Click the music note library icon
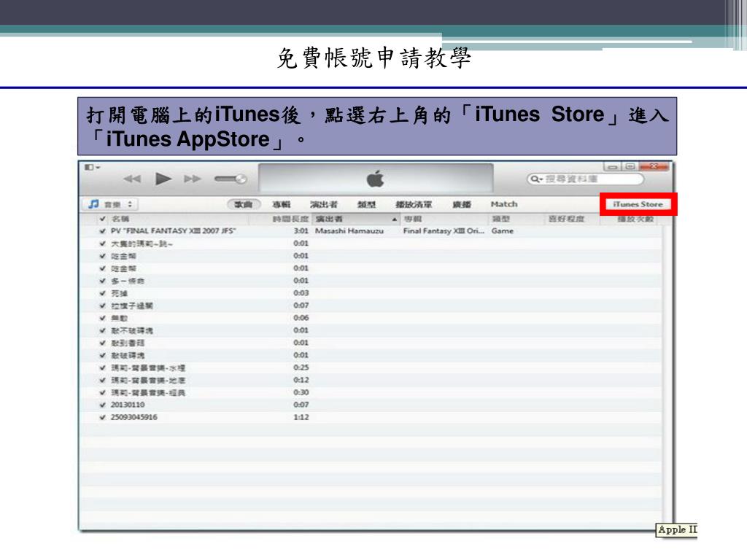Screen dimensions: 747x560 (x=93, y=204)
